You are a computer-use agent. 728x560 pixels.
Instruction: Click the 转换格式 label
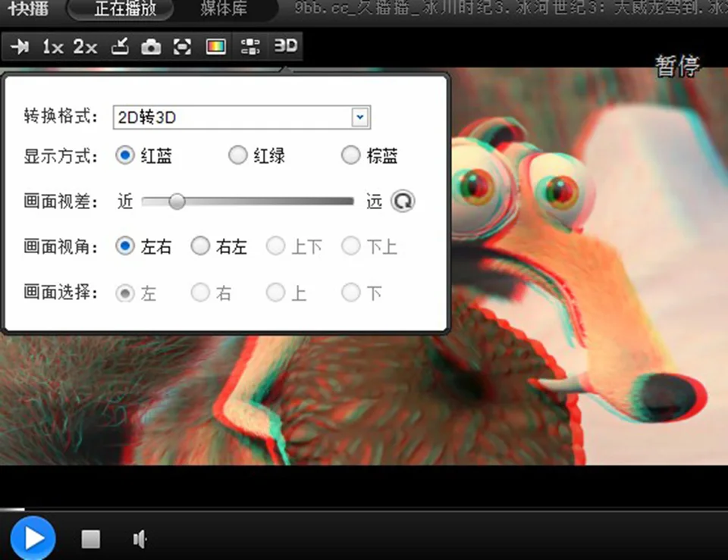pos(61,116)
